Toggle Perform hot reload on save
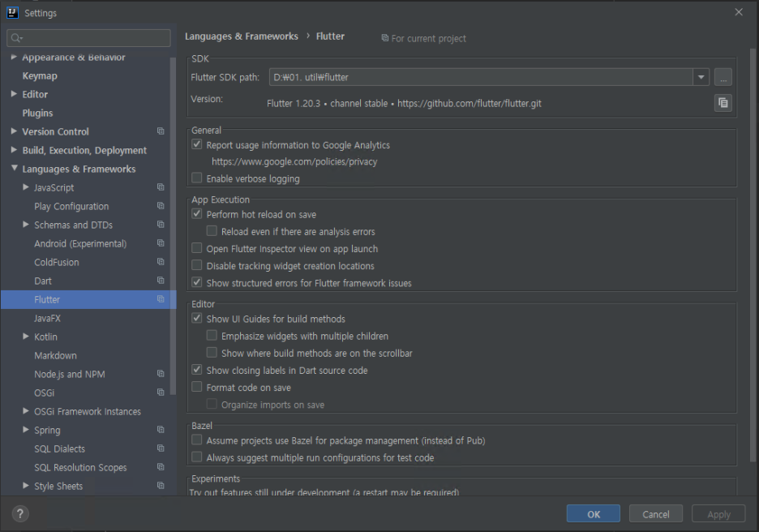 [197, 213]
